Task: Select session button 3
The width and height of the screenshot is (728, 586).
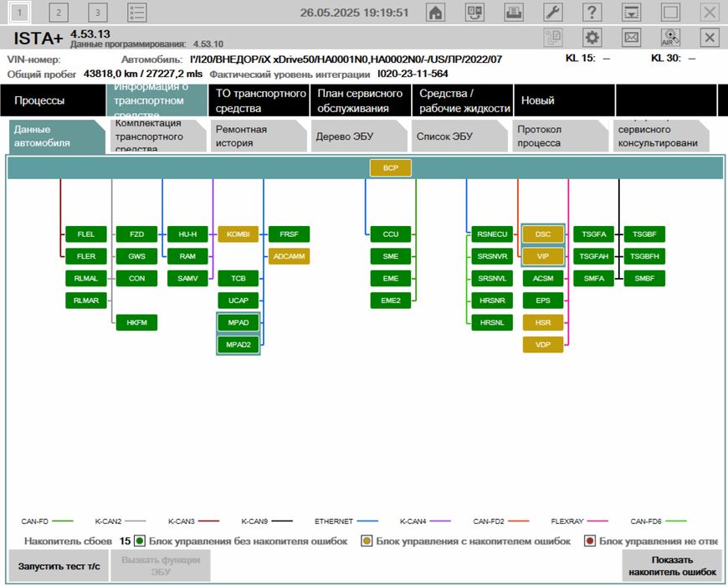Action: 98,13
